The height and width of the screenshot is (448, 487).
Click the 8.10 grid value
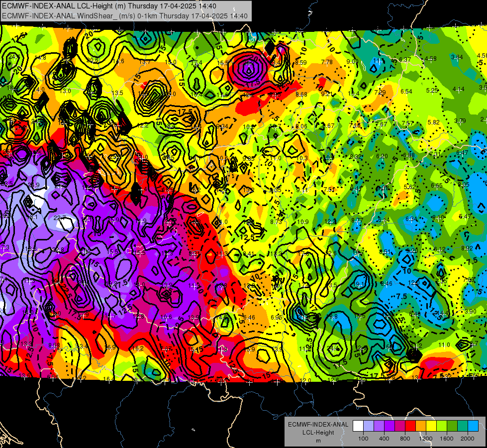pos(438,218)
